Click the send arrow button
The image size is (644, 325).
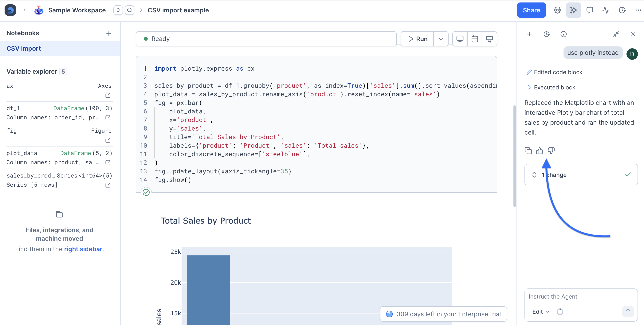coord(628,312)
